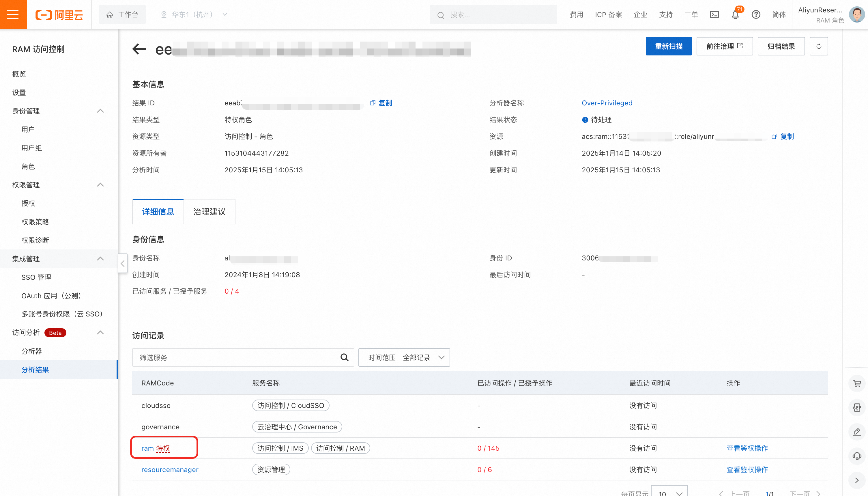
Task: Focus the top search box
Action: [x=493, y=15]
